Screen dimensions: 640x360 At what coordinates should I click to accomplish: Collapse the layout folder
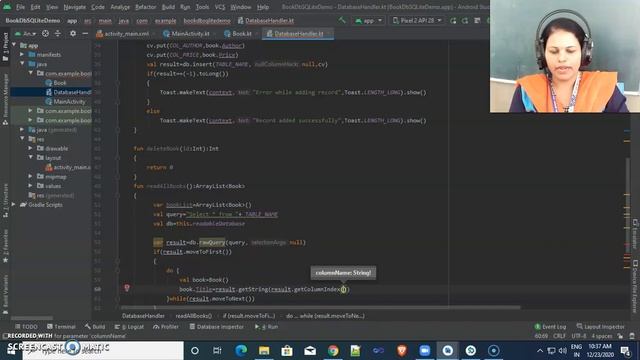coord(31,158)
